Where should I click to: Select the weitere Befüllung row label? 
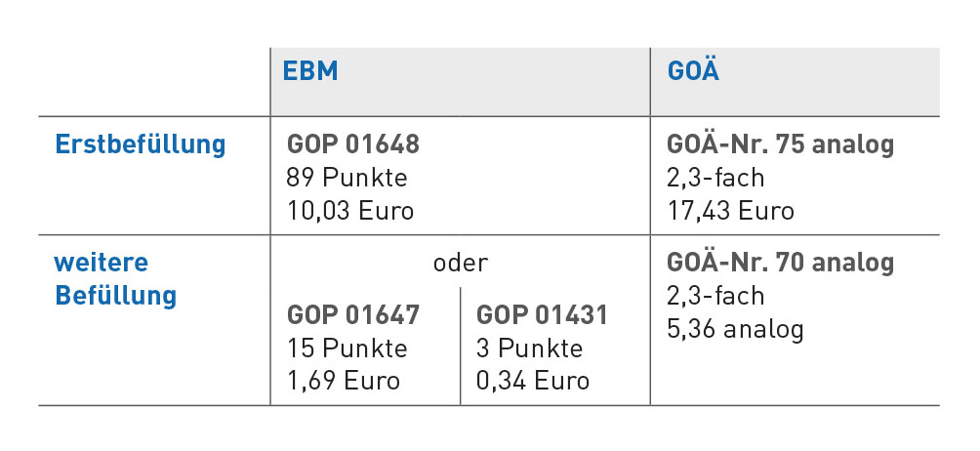pos(115,278)
